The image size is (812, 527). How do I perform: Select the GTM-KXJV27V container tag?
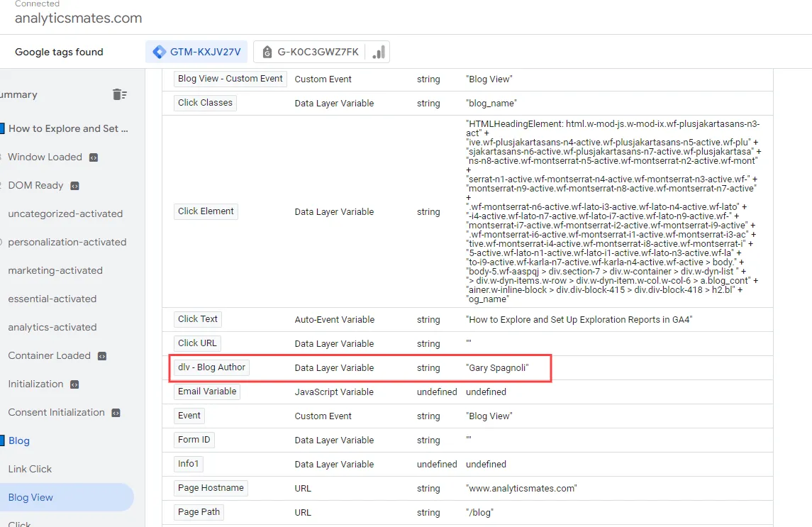[x=196, y=52]
